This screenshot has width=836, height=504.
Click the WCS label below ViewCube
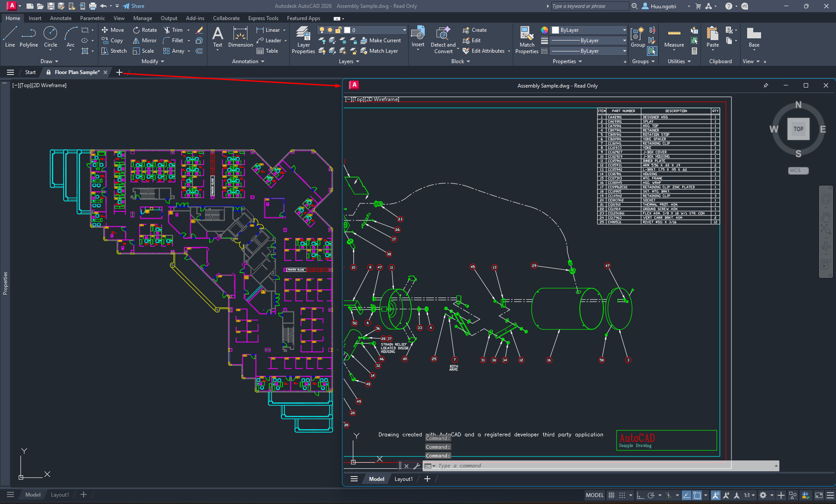pyautogui.click(x=798, y=170)
